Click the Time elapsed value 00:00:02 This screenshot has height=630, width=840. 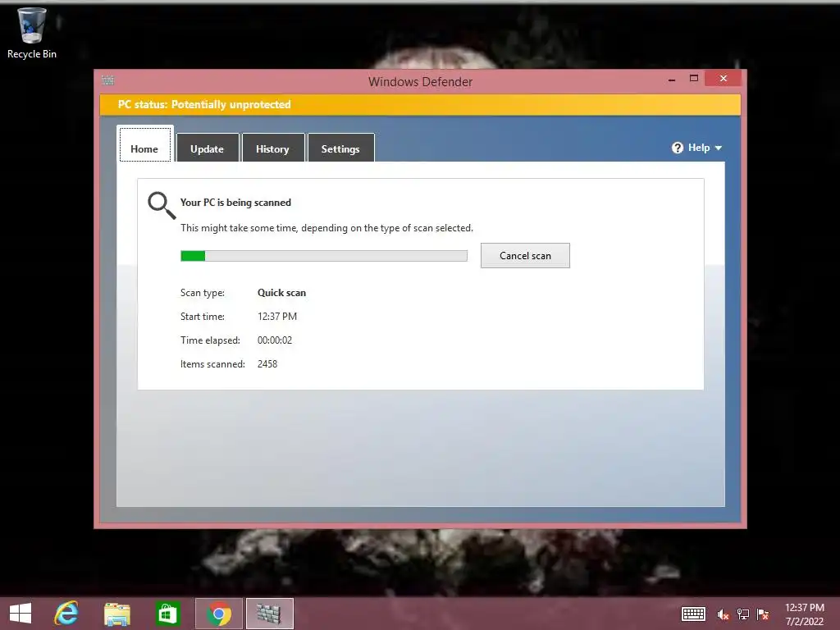click(275, 340)
